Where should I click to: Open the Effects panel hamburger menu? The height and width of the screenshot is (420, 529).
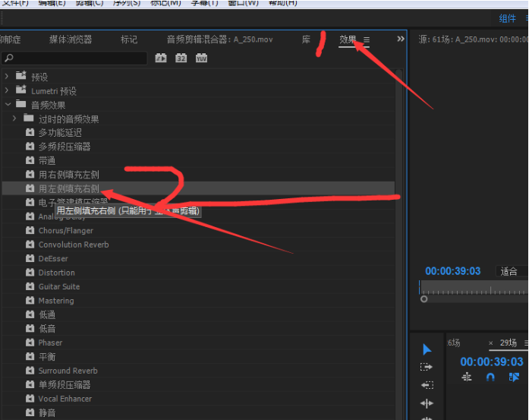[x=367, y=39]
